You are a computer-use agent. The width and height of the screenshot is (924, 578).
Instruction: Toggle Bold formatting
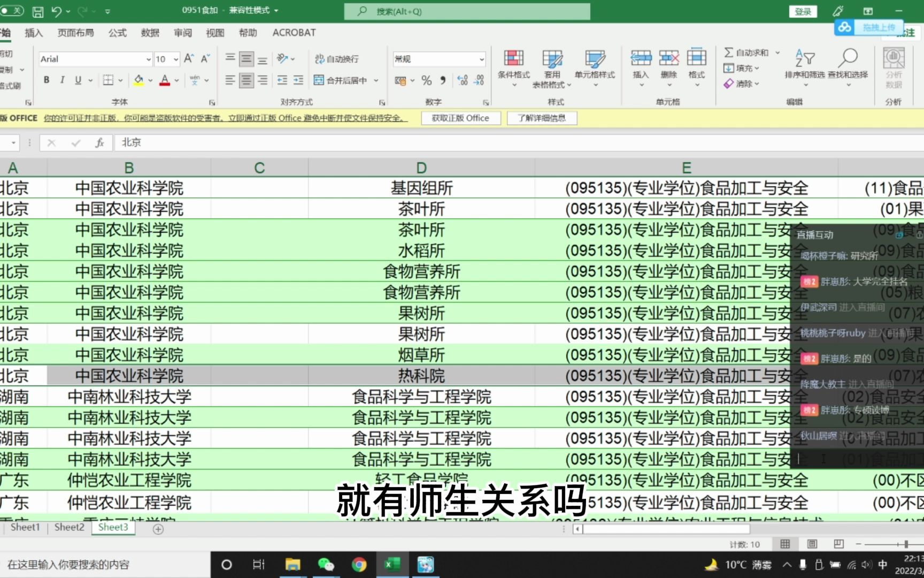(x=47, y=80)
